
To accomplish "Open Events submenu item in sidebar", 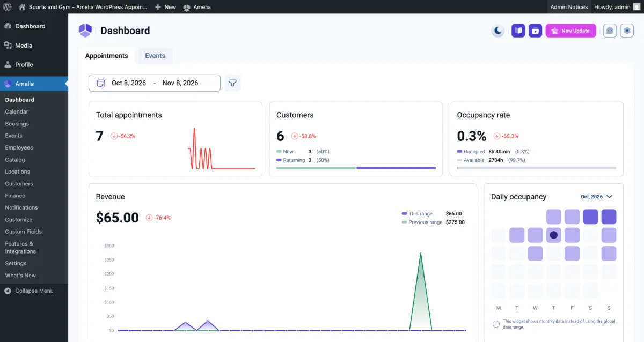I will [14, 136].
